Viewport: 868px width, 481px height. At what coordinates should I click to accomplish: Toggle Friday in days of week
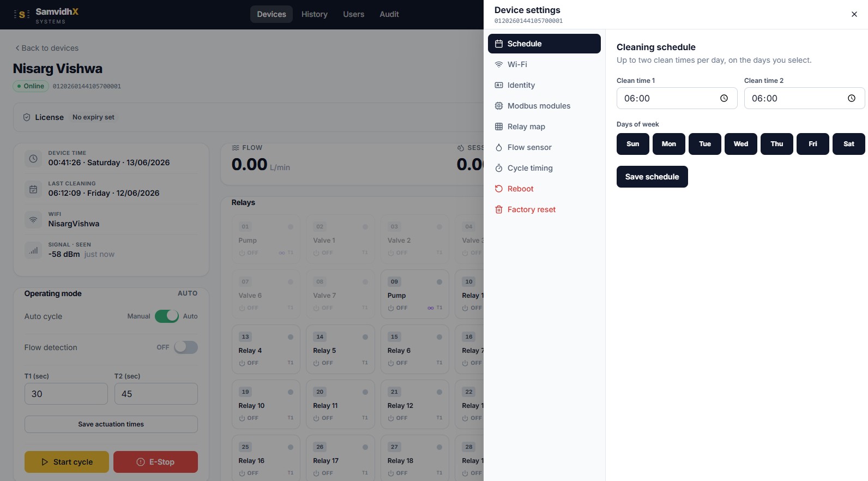click(x=813, y=144)
